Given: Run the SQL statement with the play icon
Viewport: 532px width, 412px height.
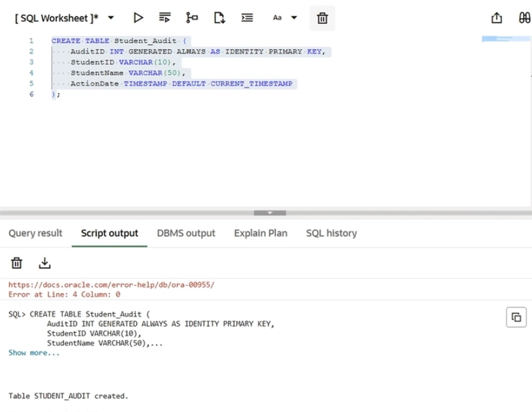Looking at the screenshot, I should coord(138,18).
